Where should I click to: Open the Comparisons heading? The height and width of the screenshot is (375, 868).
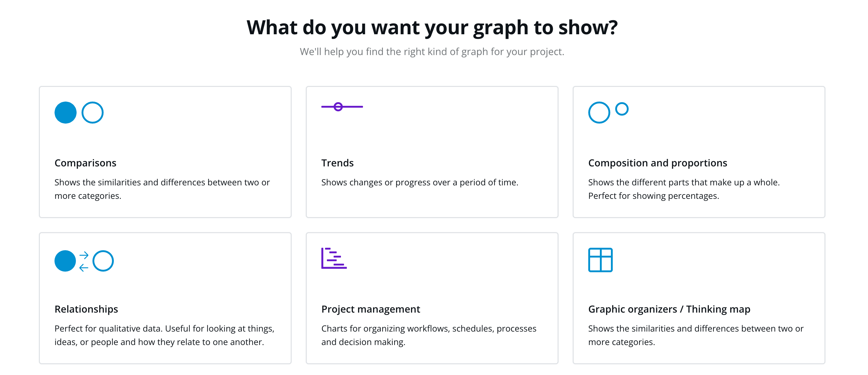pyautogui.click(x=85, y=163)
